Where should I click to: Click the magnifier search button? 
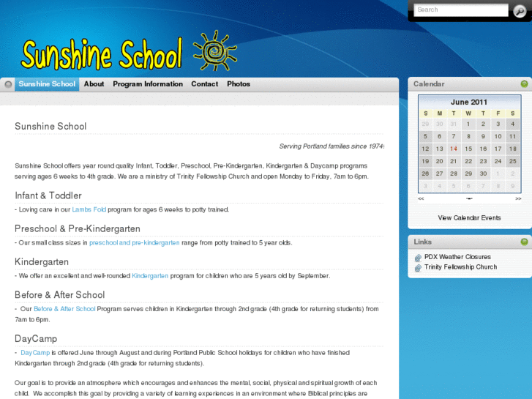click(x=519, y=11)
